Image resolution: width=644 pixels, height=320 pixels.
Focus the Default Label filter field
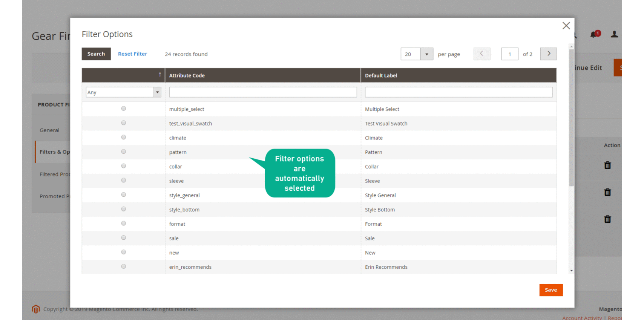458,92
